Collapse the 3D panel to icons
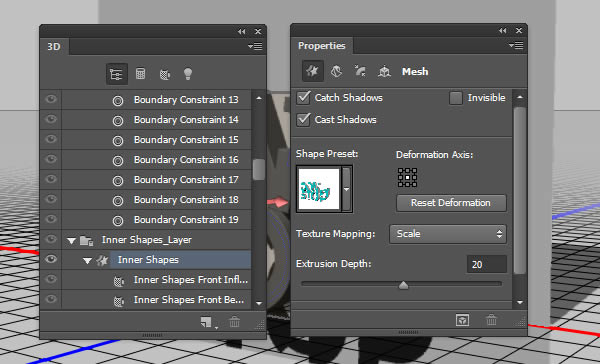 coord(242,31)
